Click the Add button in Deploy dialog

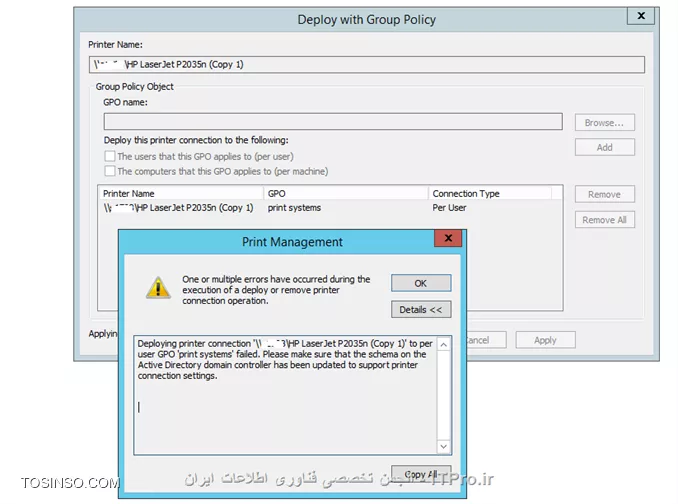[604, 147]
